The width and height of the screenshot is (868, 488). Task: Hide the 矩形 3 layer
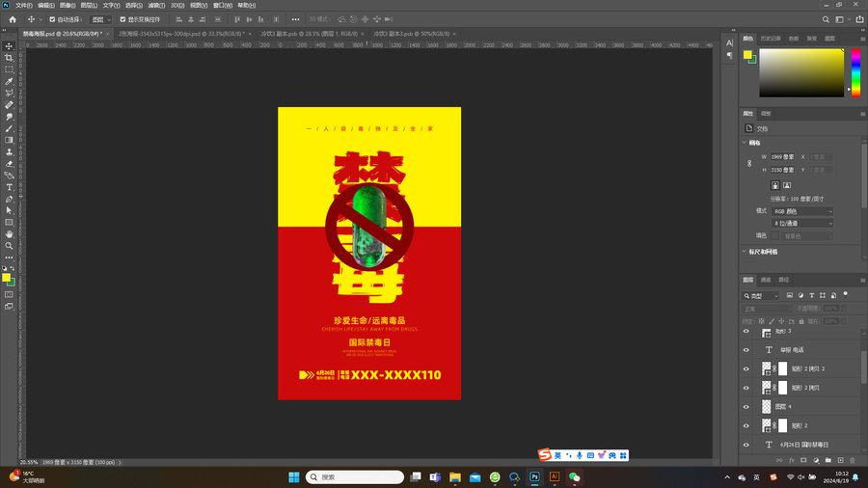pos(746,332)
